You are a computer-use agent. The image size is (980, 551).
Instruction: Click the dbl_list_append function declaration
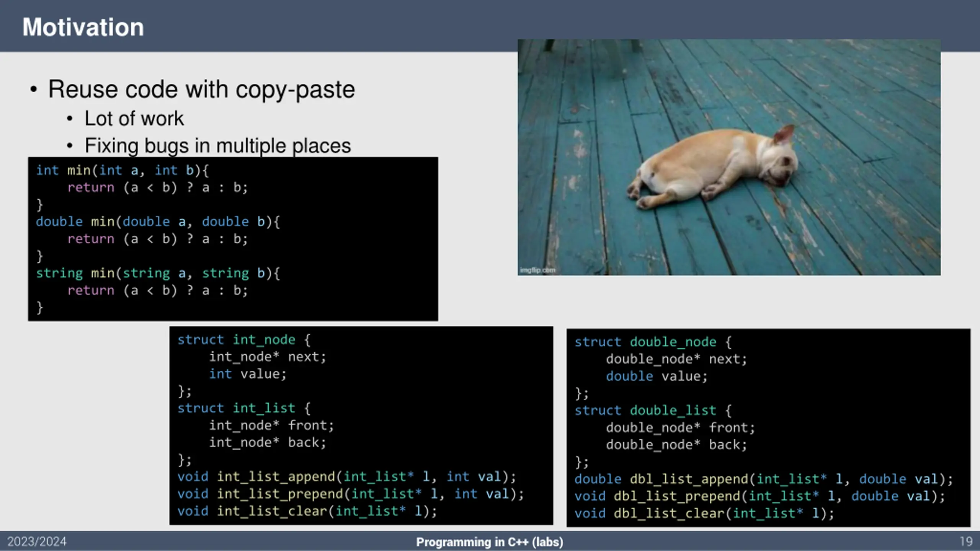pos(764,479)
